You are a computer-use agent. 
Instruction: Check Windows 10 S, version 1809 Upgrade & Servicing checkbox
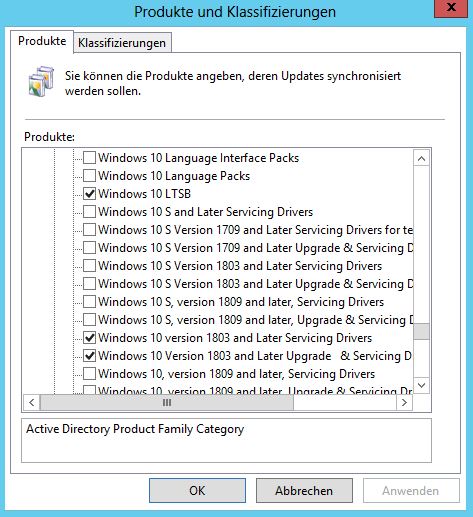[89, 319]
